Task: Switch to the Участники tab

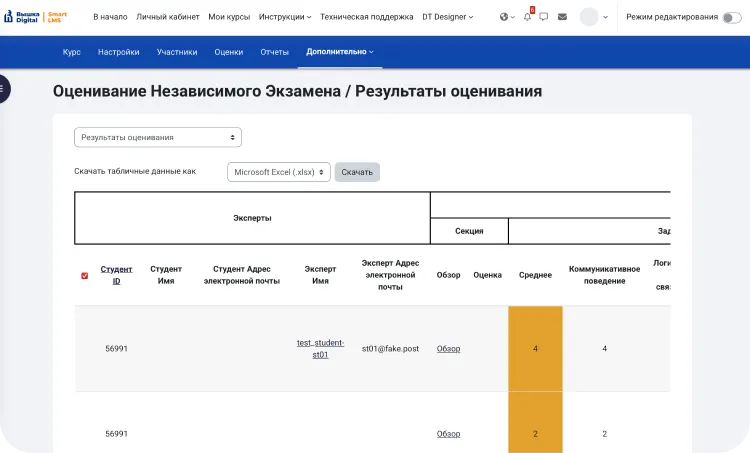Action: point(177,52)
